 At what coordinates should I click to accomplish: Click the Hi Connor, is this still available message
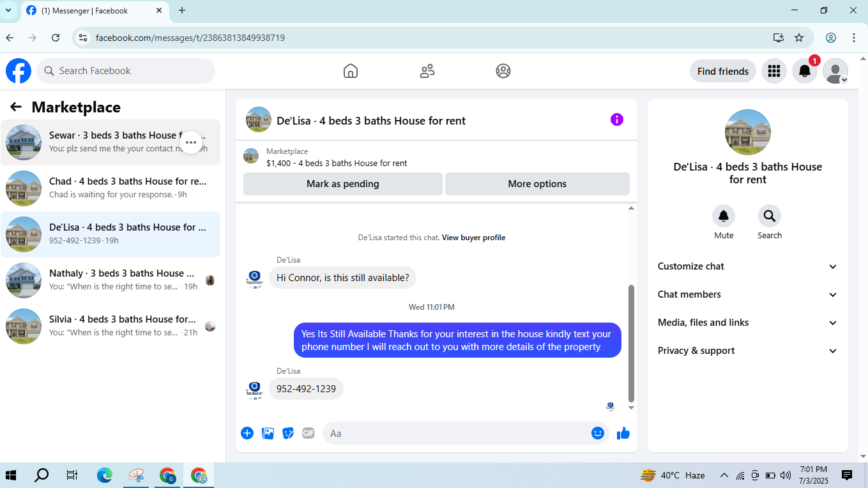click(342, 277)
